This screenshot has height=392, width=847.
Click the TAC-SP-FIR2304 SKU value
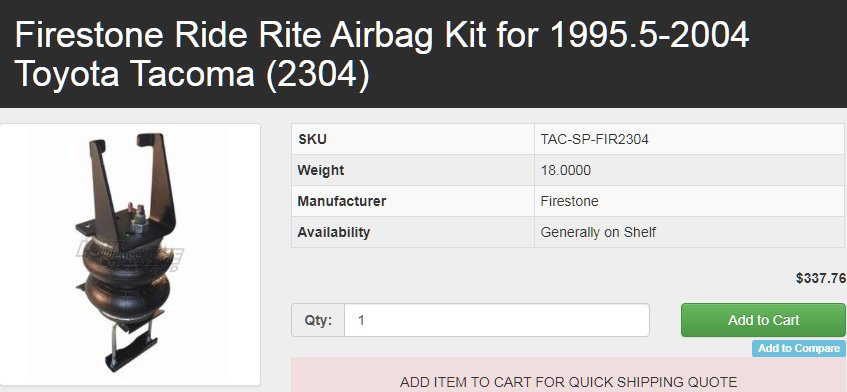pos(594,139)
